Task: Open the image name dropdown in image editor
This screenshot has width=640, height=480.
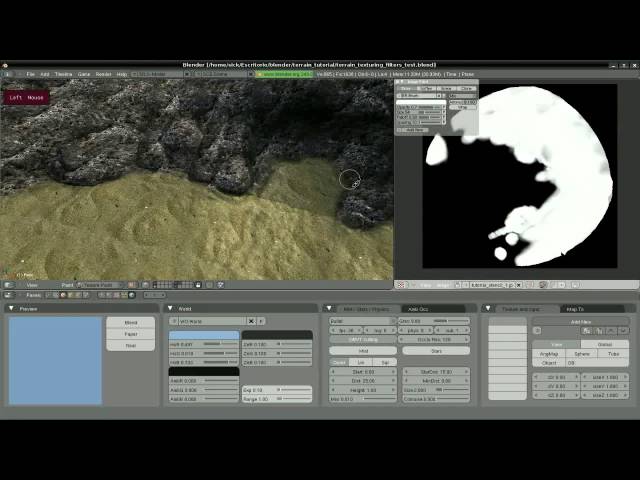Action: pyautogui.click(x=467, y=285)
